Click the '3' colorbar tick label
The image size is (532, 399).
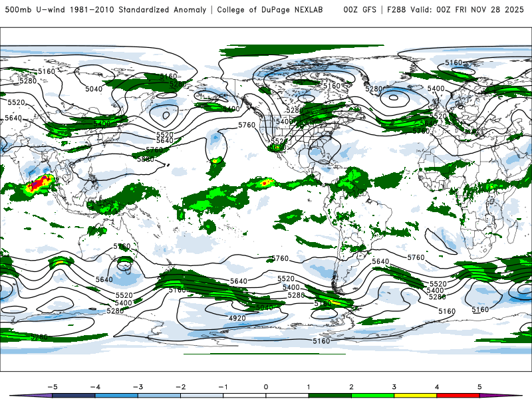(394, 387)
